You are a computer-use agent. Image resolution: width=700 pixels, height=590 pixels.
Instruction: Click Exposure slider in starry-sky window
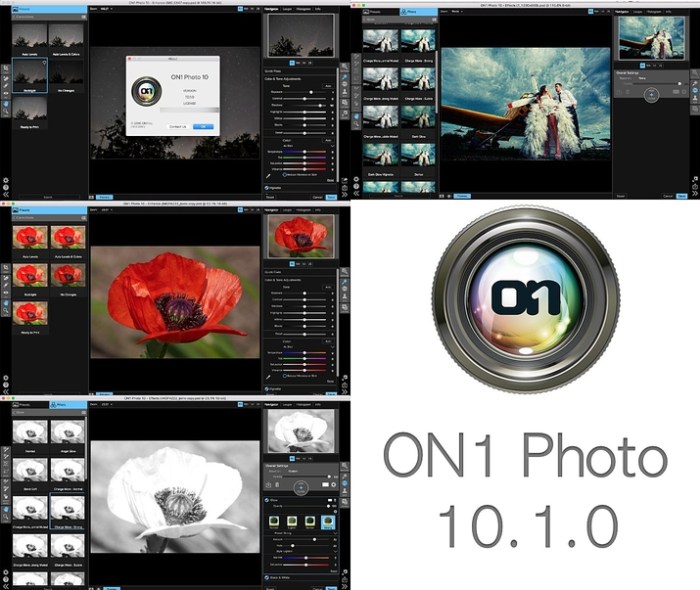click(x=305, y=92)
